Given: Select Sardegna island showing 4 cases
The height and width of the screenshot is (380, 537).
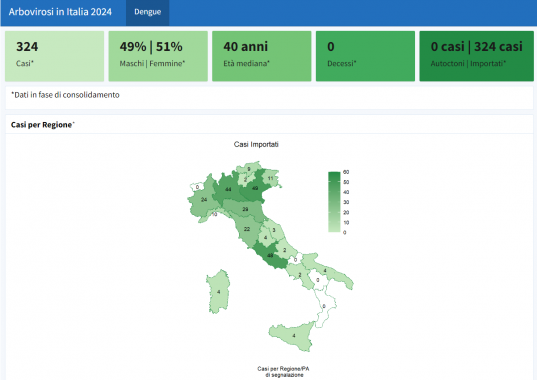Looking at the screenshot, I should [218, 292].
